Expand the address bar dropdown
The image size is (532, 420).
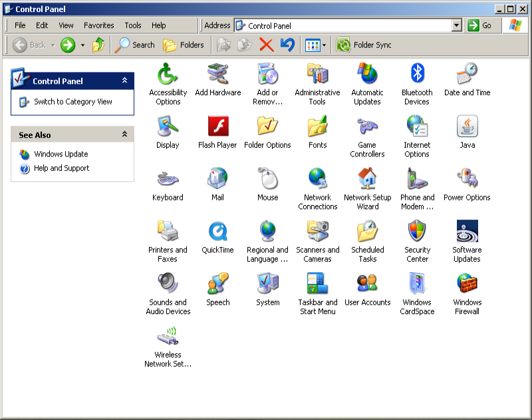click(x=457, y=25)
